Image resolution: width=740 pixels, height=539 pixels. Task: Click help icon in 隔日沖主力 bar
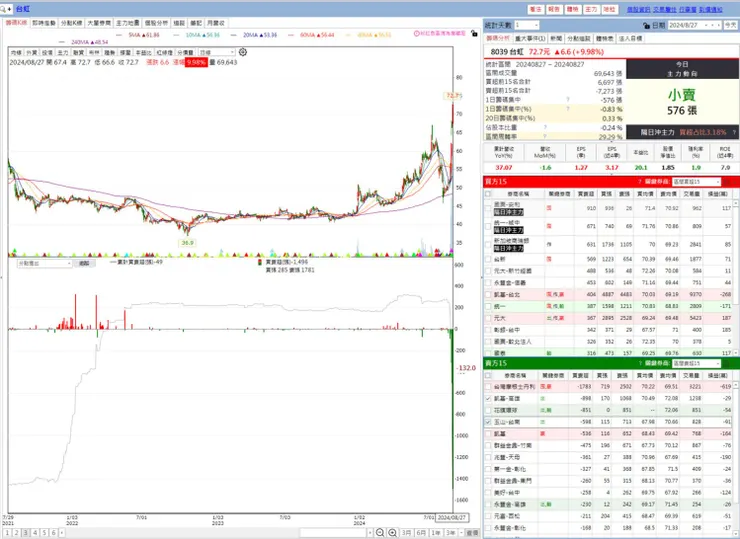coord(734,132)
